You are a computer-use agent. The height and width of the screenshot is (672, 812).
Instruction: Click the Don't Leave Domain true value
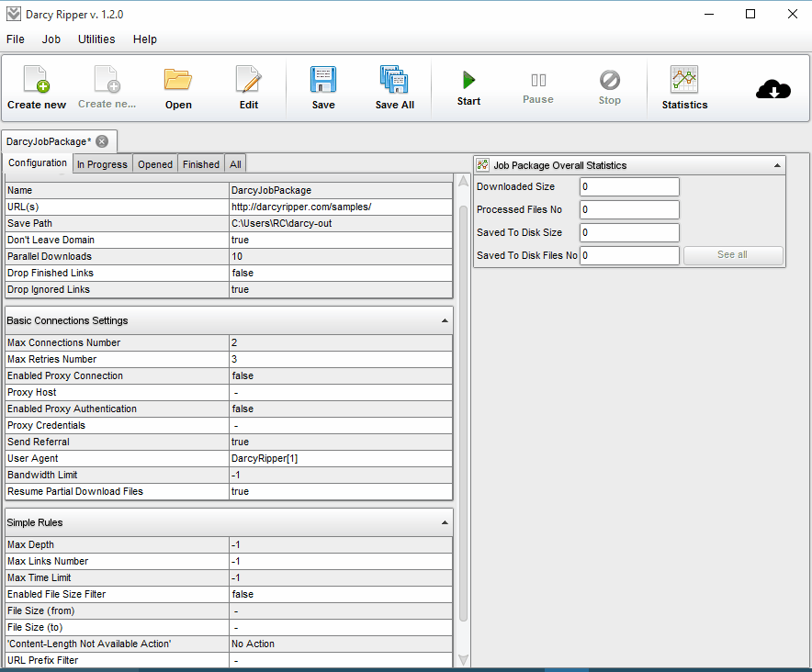pos(241,241)
